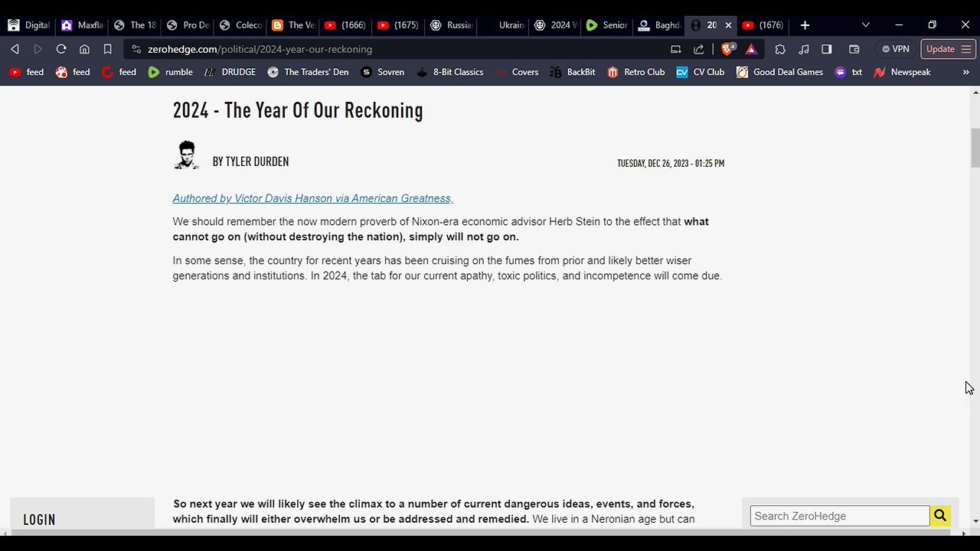Switch to the Russian tab

pyautogui.click(x=452, y=25)
